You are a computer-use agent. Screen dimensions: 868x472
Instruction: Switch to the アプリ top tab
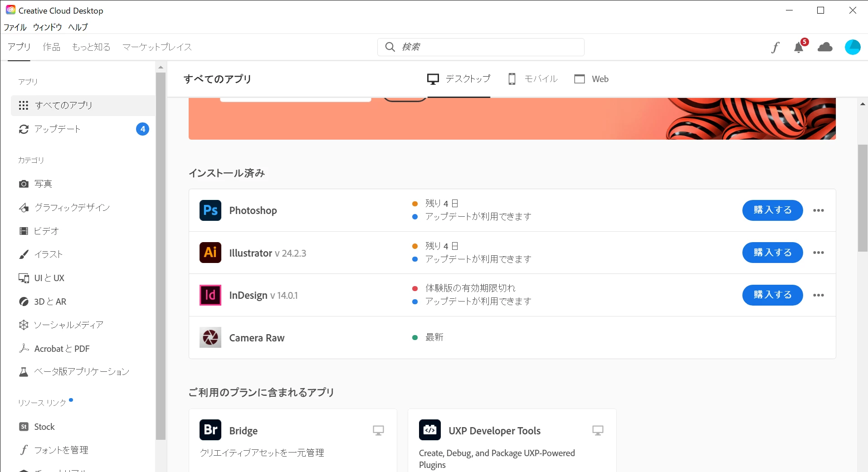[19, 47]
